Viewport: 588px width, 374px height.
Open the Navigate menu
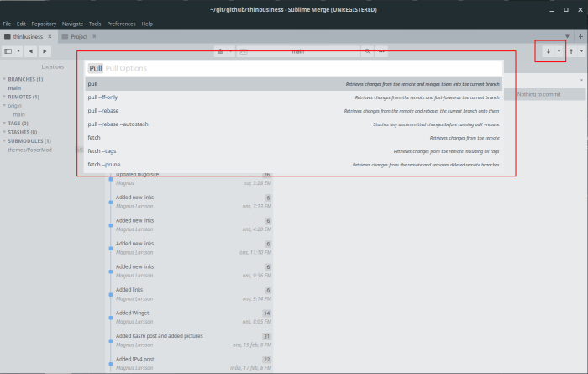72,24
